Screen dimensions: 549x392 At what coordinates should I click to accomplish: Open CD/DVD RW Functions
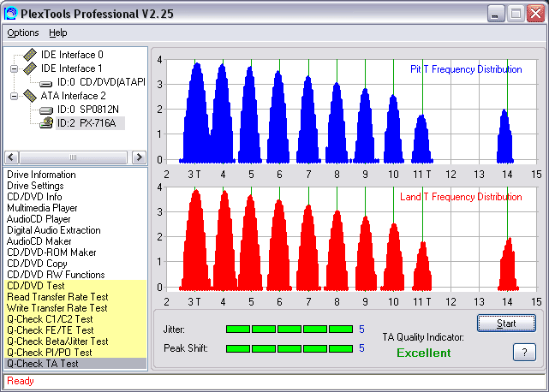click(56, 275)
